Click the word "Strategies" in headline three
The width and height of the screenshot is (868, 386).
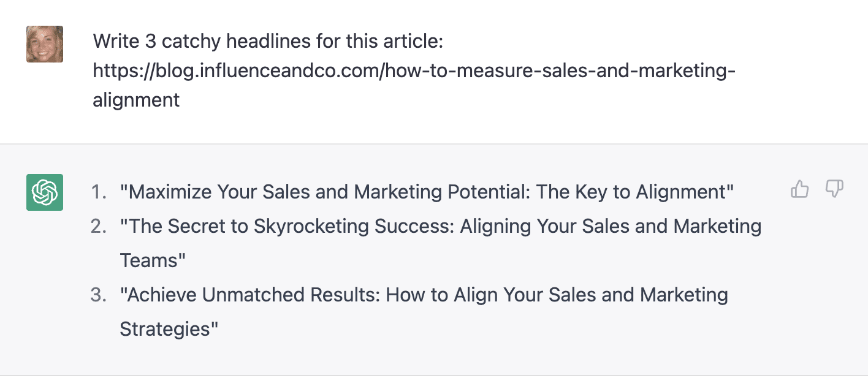click(x=167, y=330)
